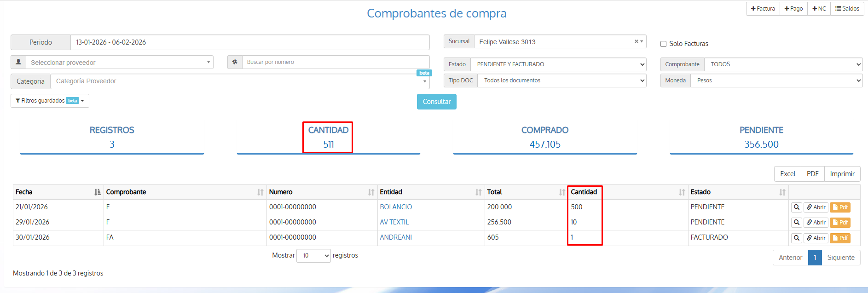Click the PENDIENTE 356.500 summary value
Screen dimensions: 868x293
click(762, 144)
